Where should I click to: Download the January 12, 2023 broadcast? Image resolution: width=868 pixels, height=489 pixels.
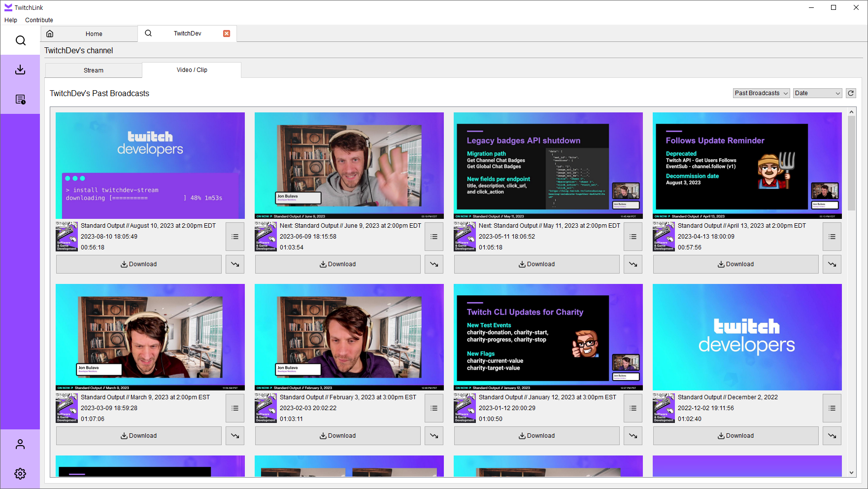[x=537, y=436]
